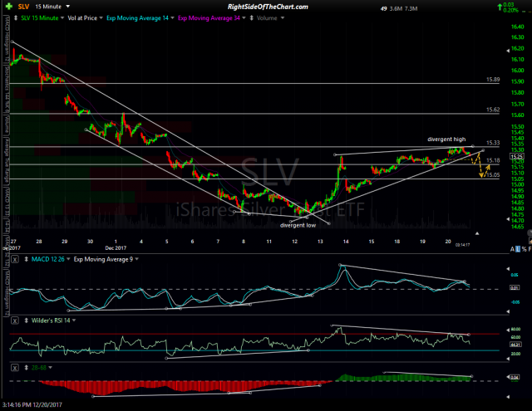Open Exp Moving Average 34 settings dropdown
Viewport: 532px width, 411px height.
244,18
